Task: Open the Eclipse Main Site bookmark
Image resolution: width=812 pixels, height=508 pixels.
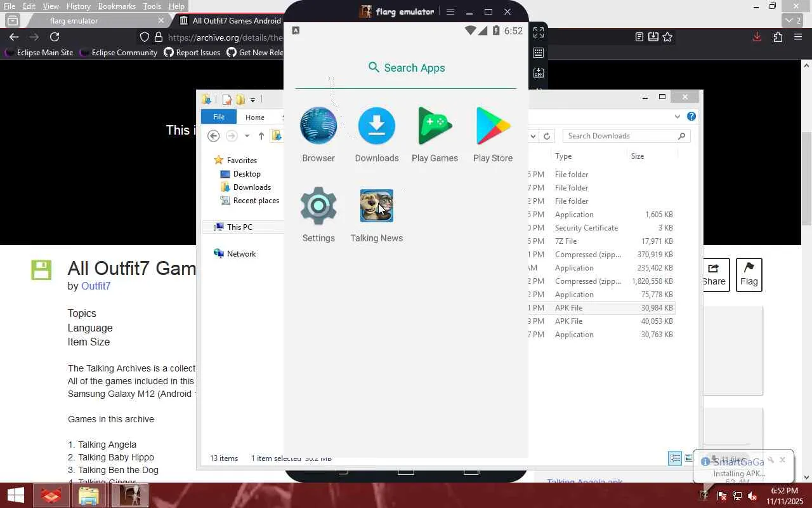Action: click(x=39, y=53)
